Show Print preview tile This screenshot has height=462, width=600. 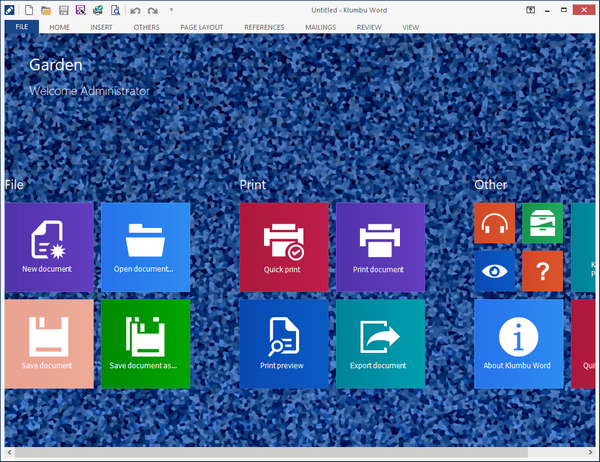click(283, 344)
